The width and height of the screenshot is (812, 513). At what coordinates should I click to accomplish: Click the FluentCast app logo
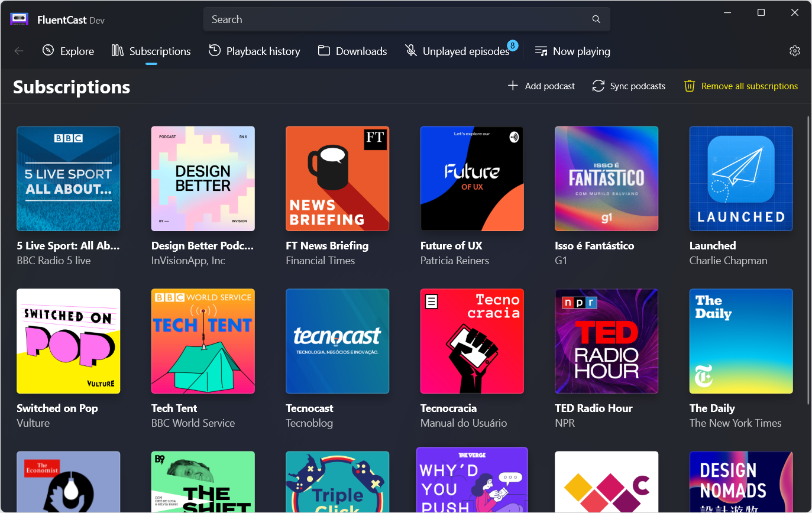(x=19, y=18)
